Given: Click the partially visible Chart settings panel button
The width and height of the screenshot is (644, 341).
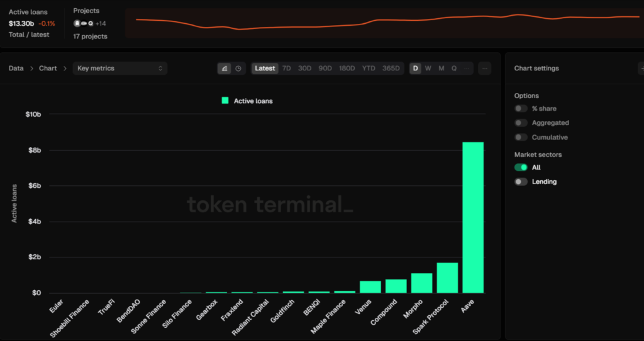Looking at the screenshot, I should (640, 68).
